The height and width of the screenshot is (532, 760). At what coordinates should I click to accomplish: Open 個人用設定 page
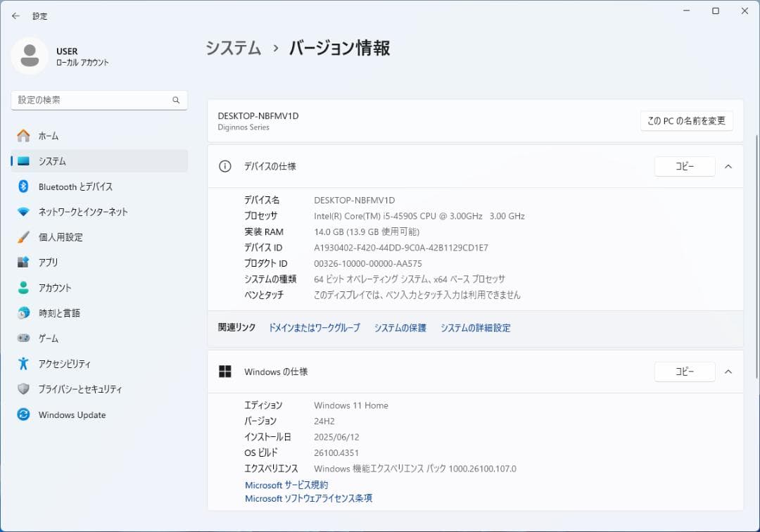point(99,237)
